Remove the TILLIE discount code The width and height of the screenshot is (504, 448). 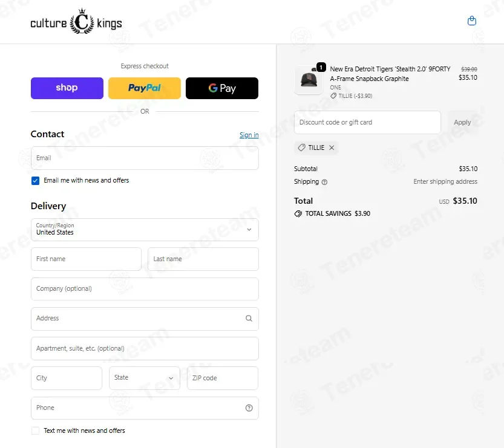[x=332, y=148]
